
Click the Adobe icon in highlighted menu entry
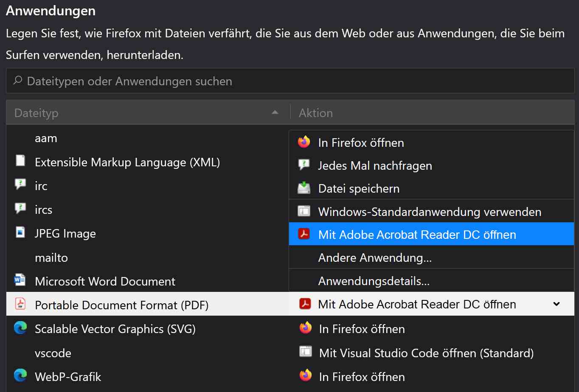coord(304,234)
